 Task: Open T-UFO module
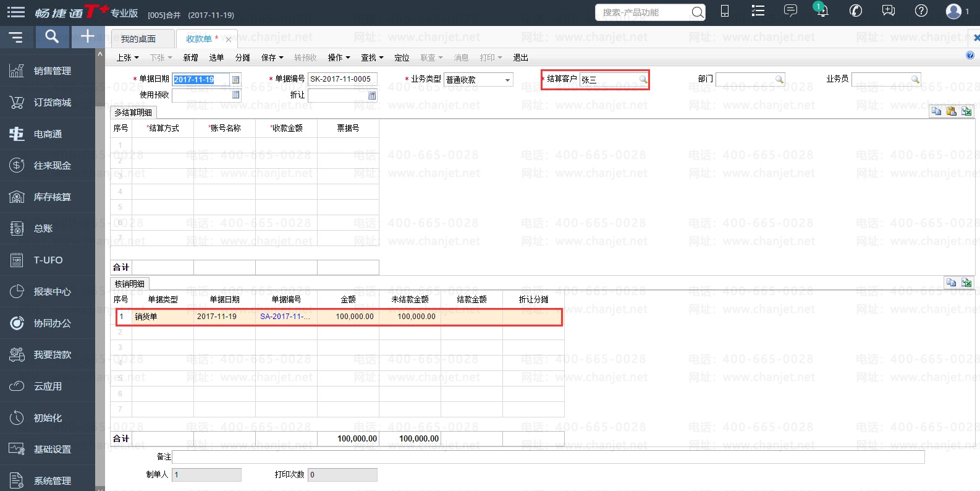(x=48, y=260)
